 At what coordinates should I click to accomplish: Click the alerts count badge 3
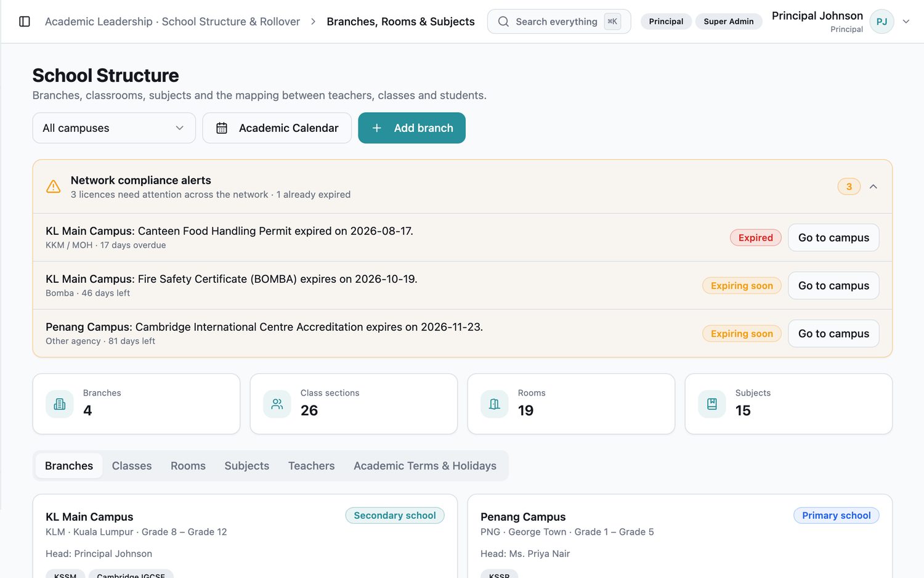coord(849,187)
